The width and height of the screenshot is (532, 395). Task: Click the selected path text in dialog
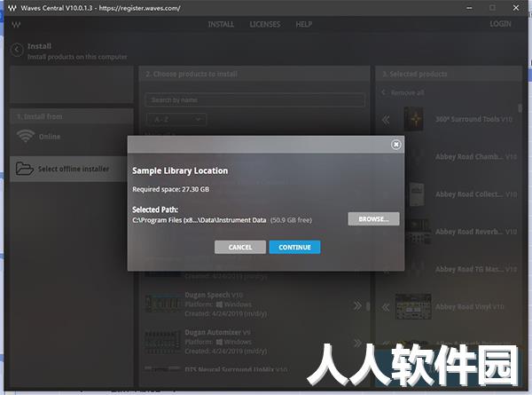click(x=199, y=220)
